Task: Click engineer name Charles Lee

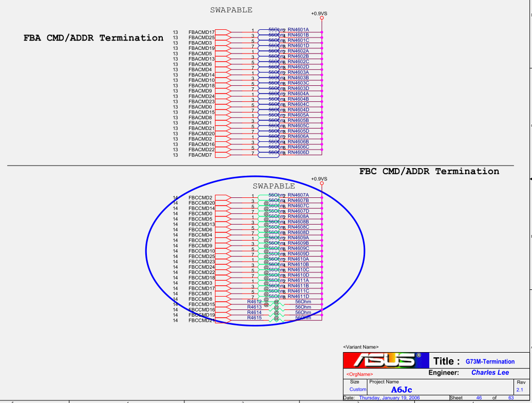Action: coord(490,373)
